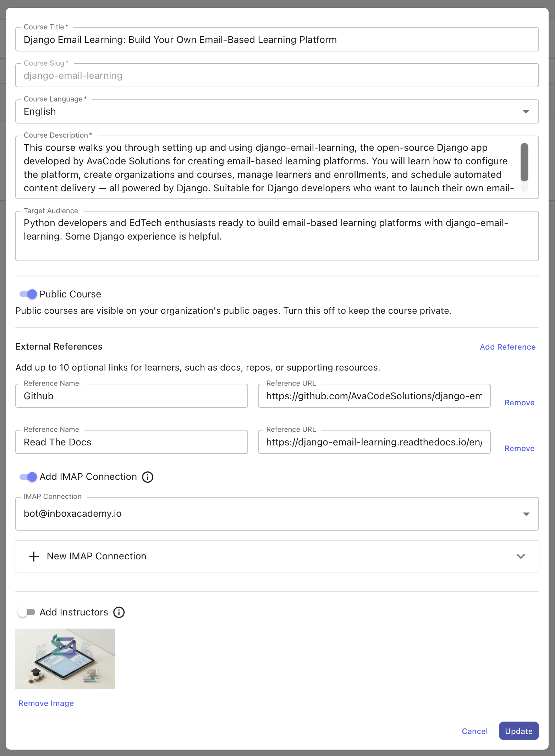Click the Course Slug field

[277, 75]
